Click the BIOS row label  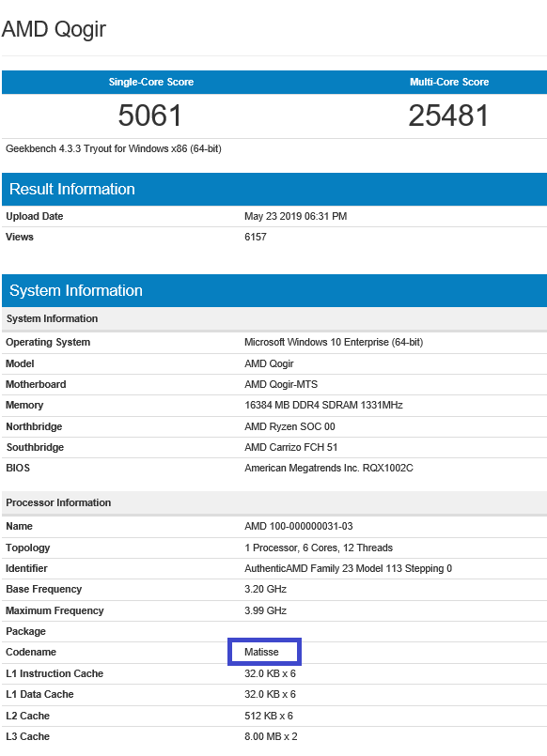[18, 469]
